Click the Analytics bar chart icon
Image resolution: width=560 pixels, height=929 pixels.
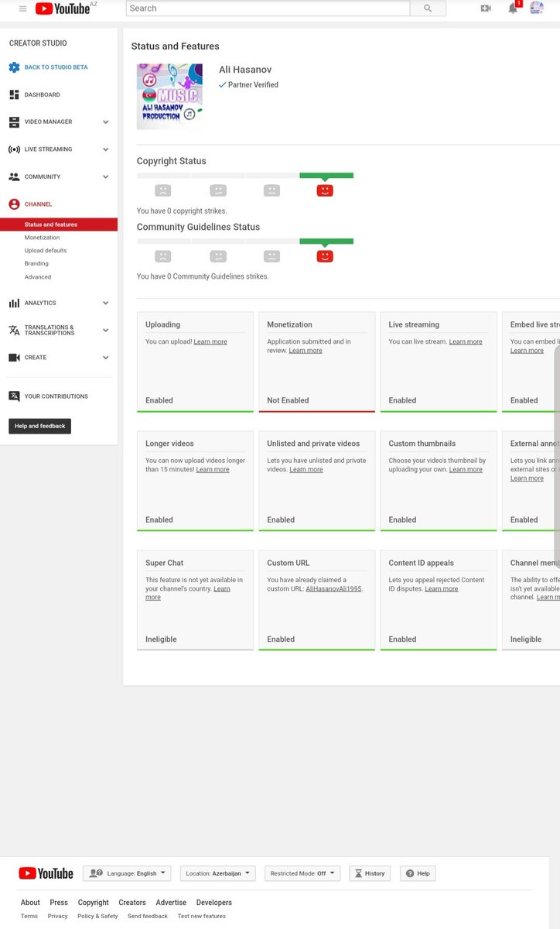(14, 303)
